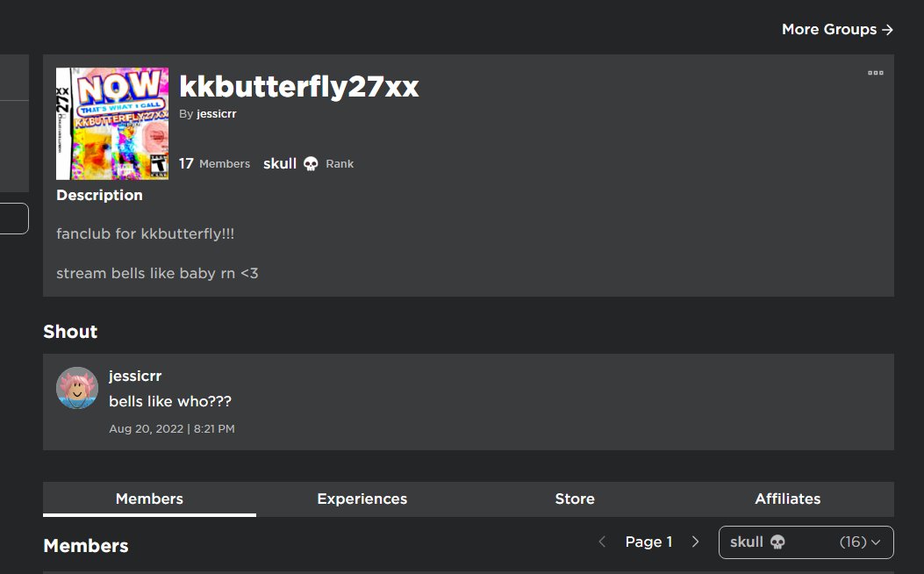Click text 'stream bells like baby rn <3'
The height and width of the screenshot is (574, 924).
click(157, 274)
